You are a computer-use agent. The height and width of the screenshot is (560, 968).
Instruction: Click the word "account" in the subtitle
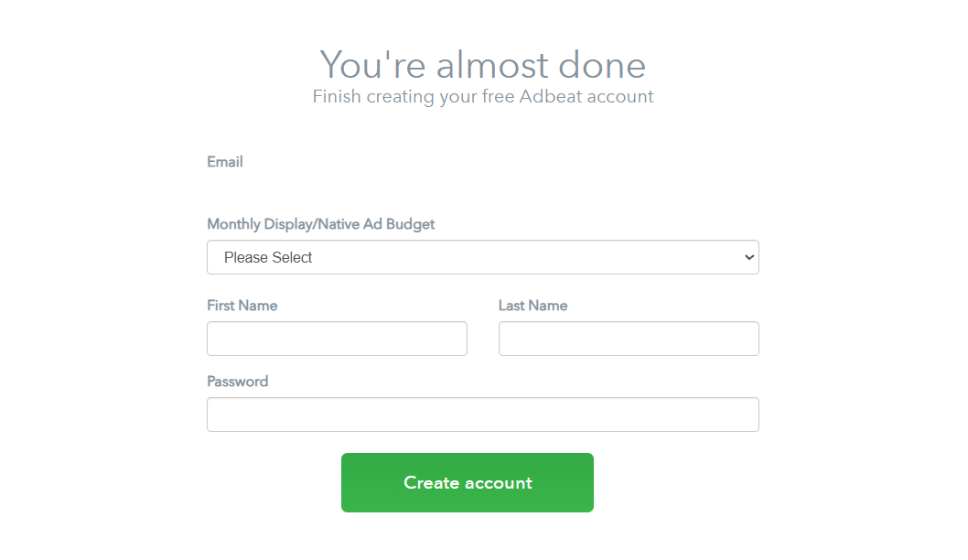point(619,97)
